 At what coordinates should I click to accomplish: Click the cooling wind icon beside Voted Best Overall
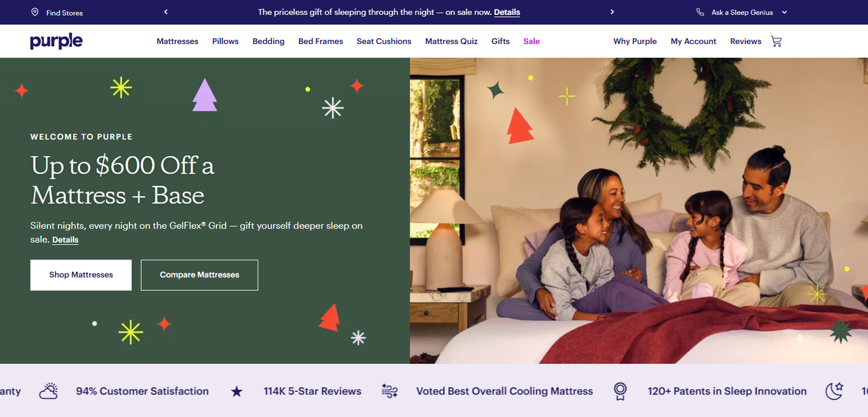click(390, 391)
